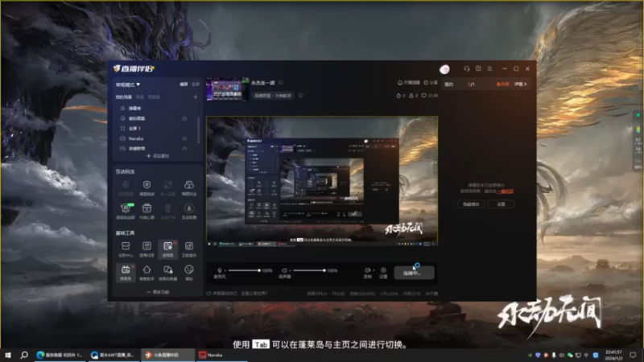
Task: Adjust the 扬声器 volume slider
Action: coord(309,270)
